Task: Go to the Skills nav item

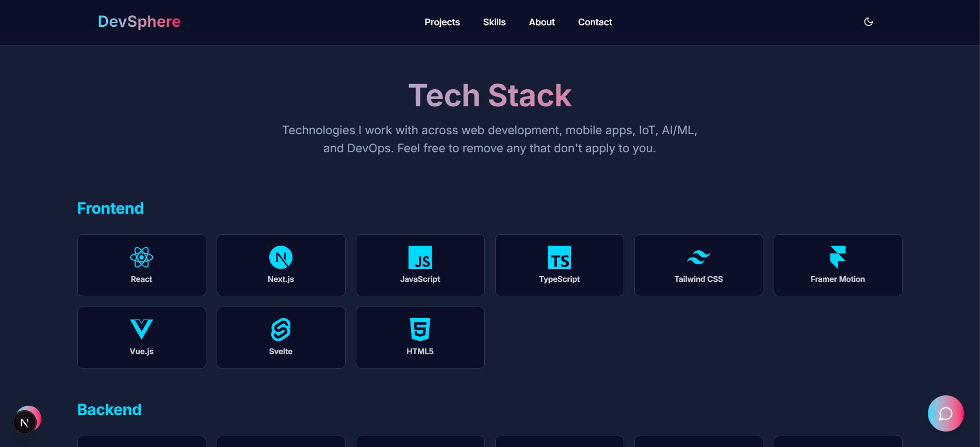Action: click(x=494, y=22)
